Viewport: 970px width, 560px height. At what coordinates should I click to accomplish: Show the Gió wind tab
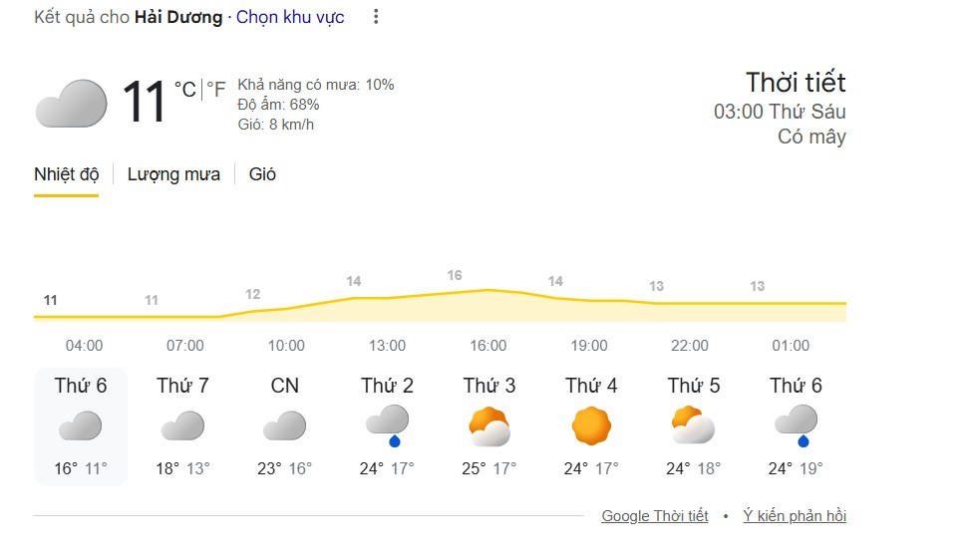[262, 174]
